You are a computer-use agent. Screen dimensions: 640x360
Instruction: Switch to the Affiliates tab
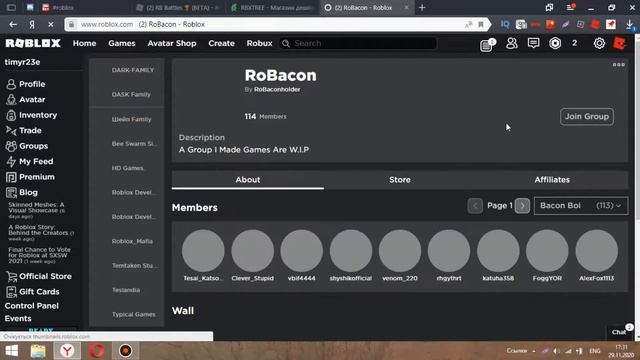click(552, 180)
